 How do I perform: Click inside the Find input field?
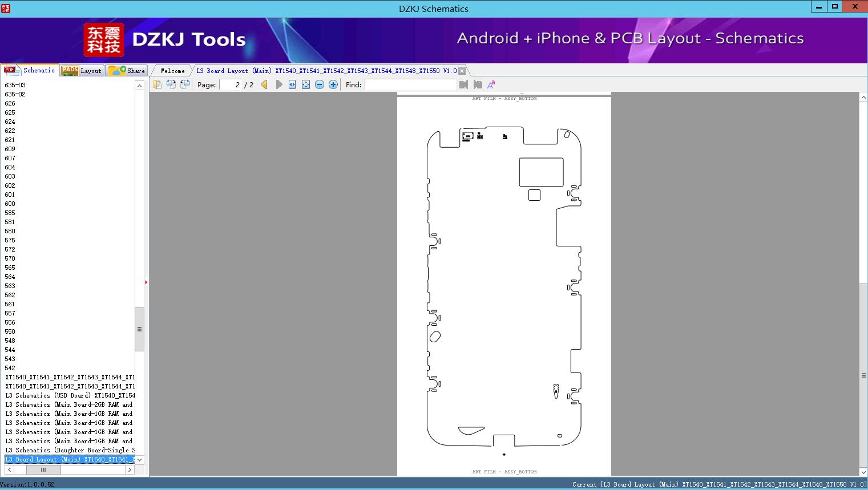click(x=410, y=84)
